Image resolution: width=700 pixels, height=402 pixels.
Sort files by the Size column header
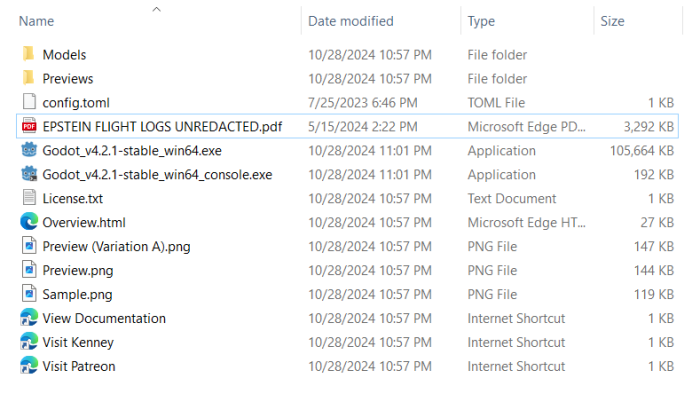coord(612,21)
